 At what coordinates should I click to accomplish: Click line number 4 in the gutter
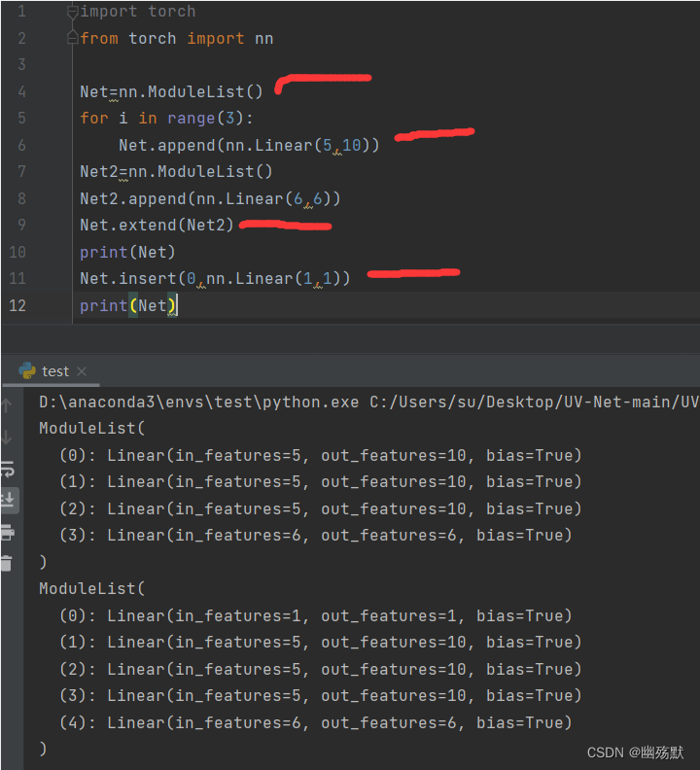tap(21, 91)
